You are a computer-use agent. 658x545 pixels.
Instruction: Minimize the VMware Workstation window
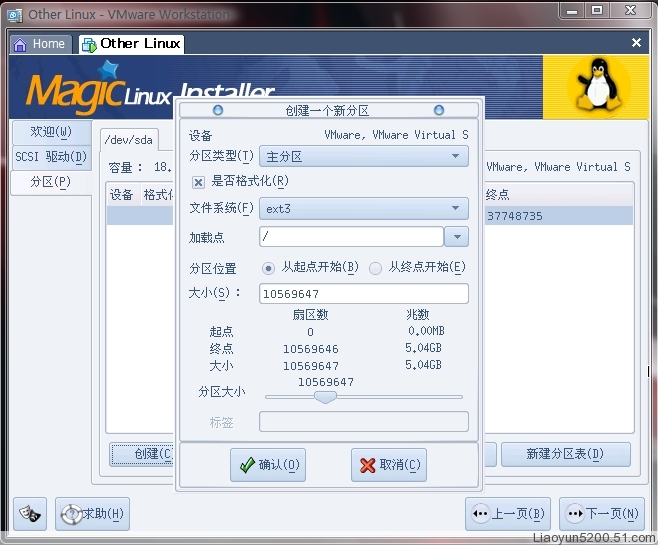click(x=572, y=10)
